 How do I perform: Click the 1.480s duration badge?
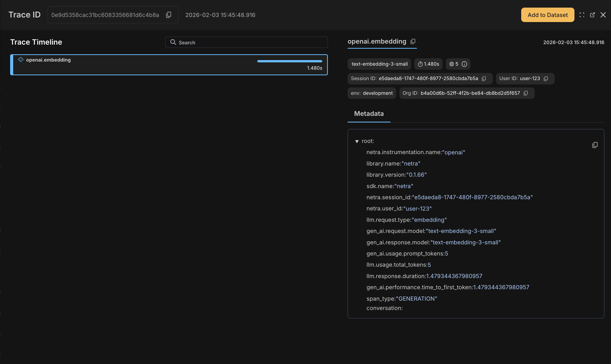428,64
